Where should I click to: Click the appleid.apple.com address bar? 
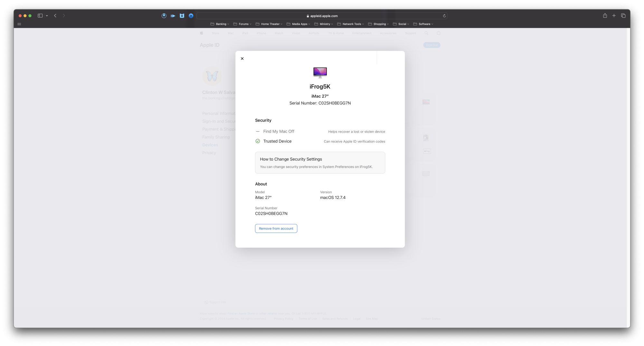click(322, 16)
